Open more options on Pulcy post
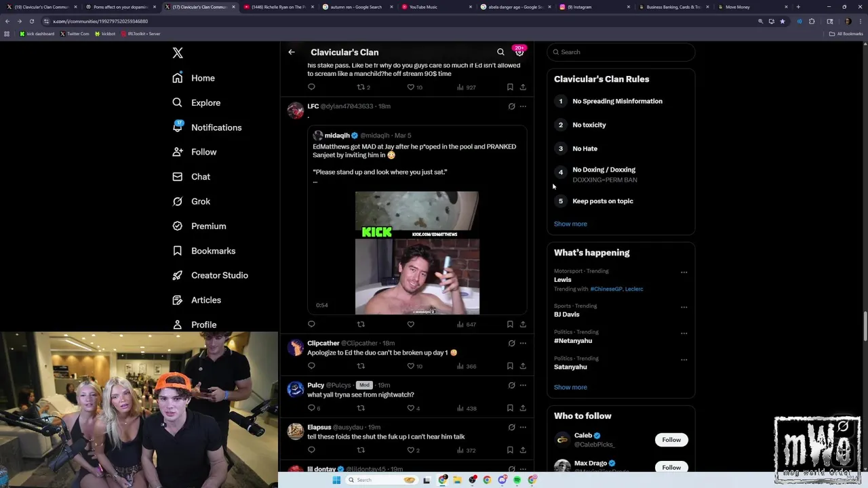 523,385
